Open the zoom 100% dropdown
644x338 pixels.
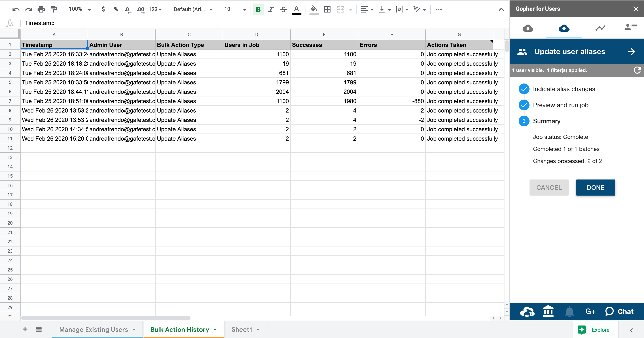[80, 9]
